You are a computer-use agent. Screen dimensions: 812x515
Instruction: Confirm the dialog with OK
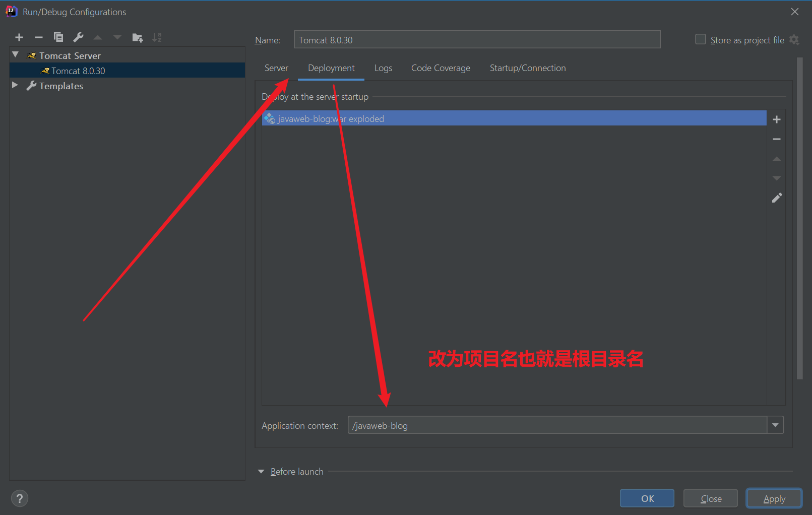click(x=647, y=498)
